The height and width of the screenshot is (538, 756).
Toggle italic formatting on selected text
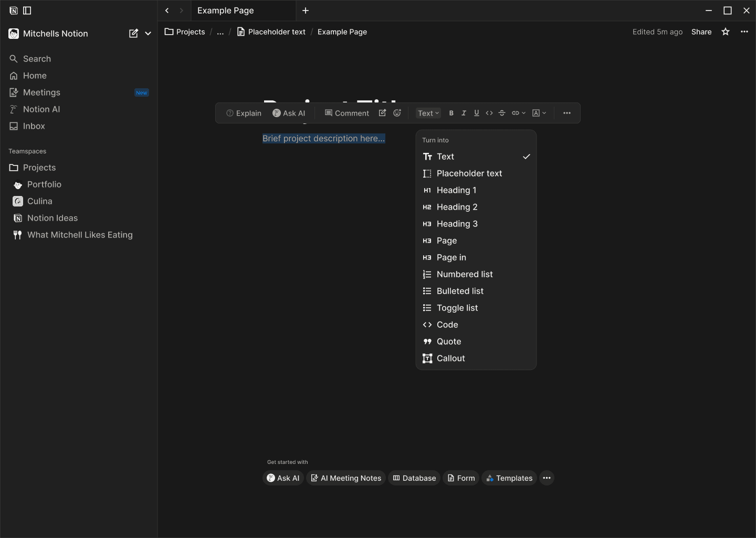tap(464, 113)
